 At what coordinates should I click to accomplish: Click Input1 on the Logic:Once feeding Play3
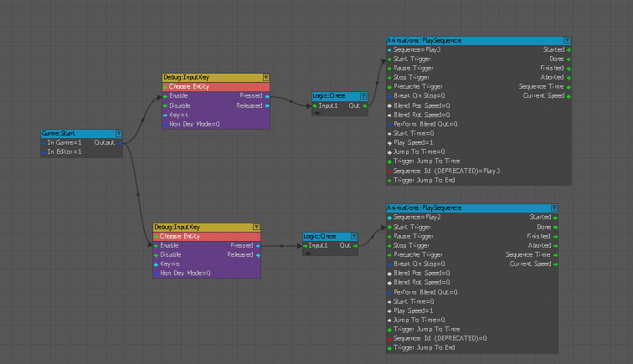[326, 105]
